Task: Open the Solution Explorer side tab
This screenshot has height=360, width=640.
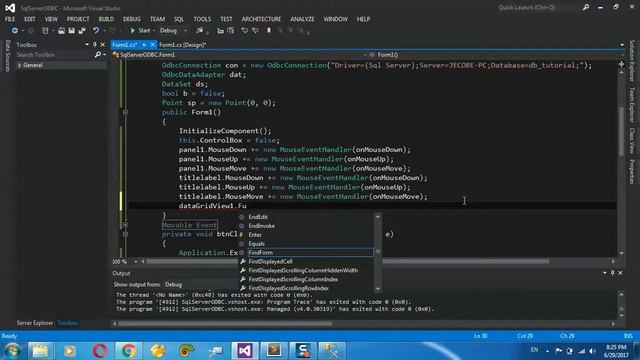Action: tap(632, 60)
